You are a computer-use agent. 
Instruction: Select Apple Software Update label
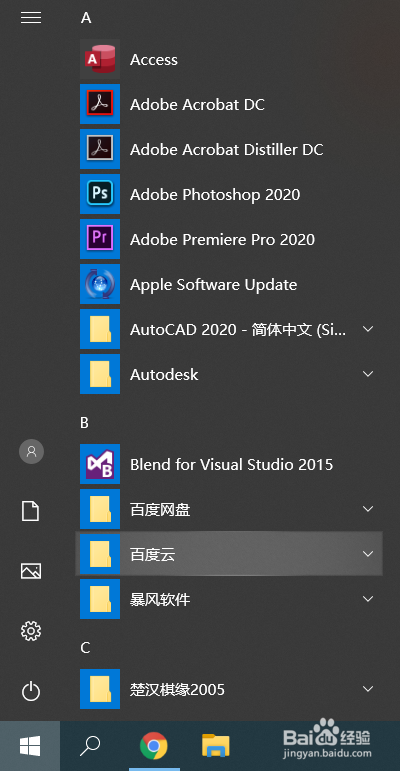214,285
